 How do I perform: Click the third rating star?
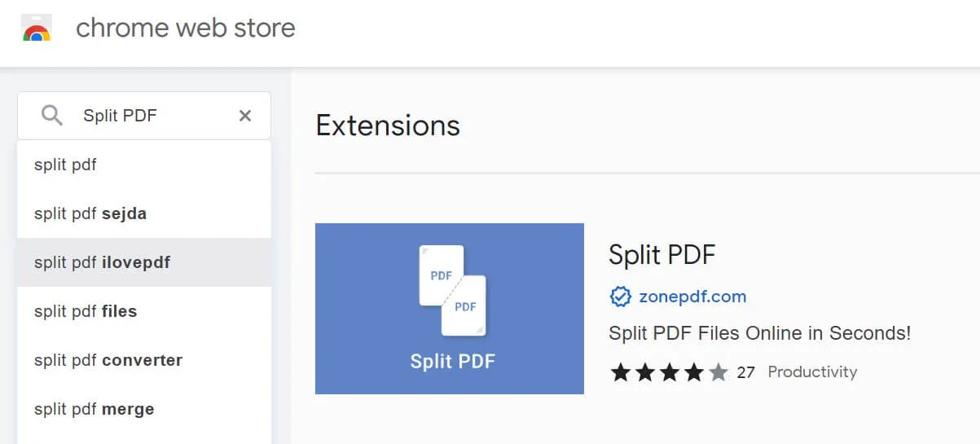point(670,372)
